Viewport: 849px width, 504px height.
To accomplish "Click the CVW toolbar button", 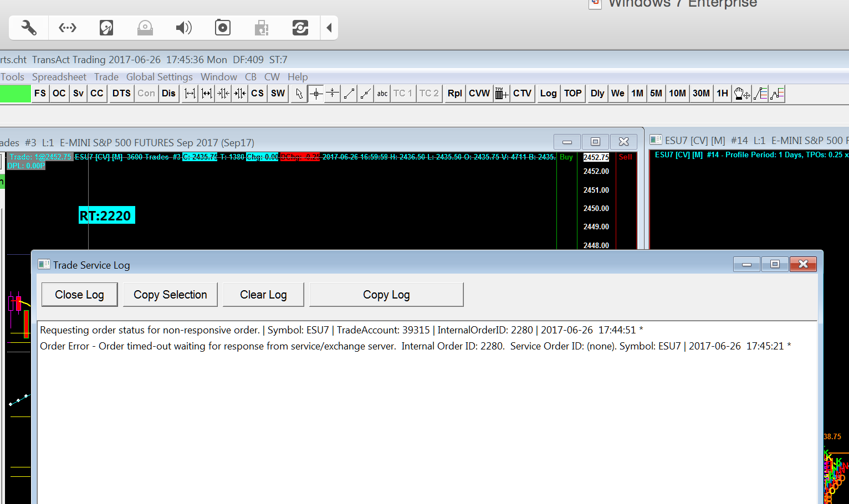I will 479,94.
